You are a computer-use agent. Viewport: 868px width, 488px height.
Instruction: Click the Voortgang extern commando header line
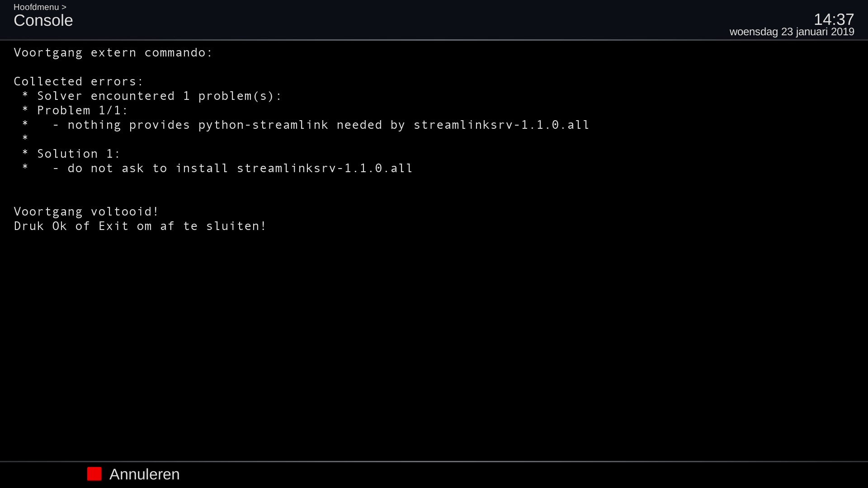(113, 52)
